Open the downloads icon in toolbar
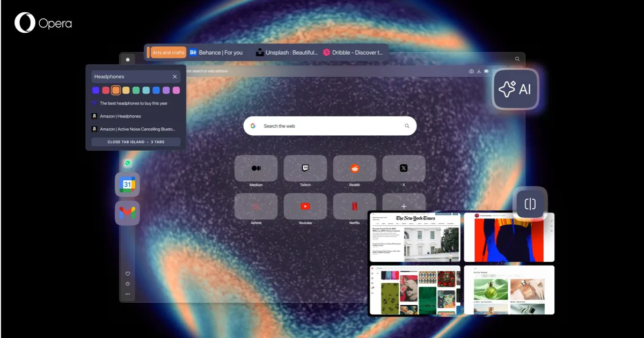644x338 pixels. (x=479, y=71)
